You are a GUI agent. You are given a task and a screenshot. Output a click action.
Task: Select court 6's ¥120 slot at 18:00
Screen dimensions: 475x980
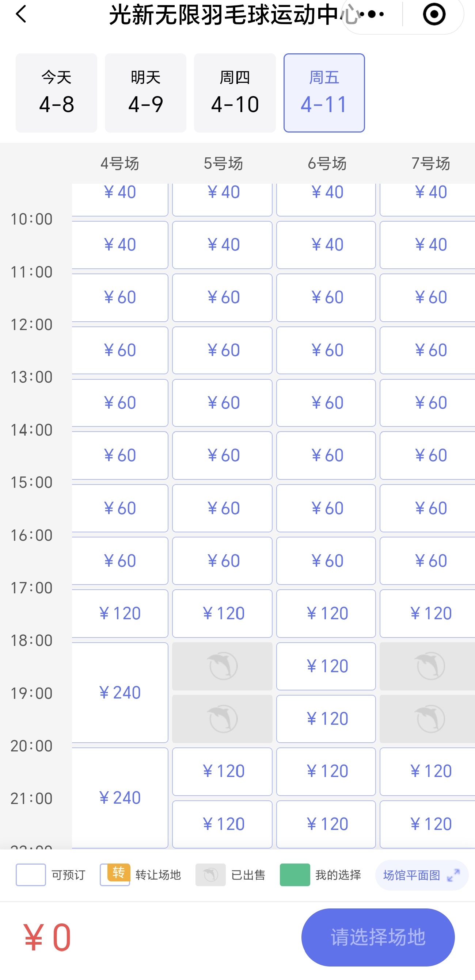pyautogui.click(x=326, y=666)
